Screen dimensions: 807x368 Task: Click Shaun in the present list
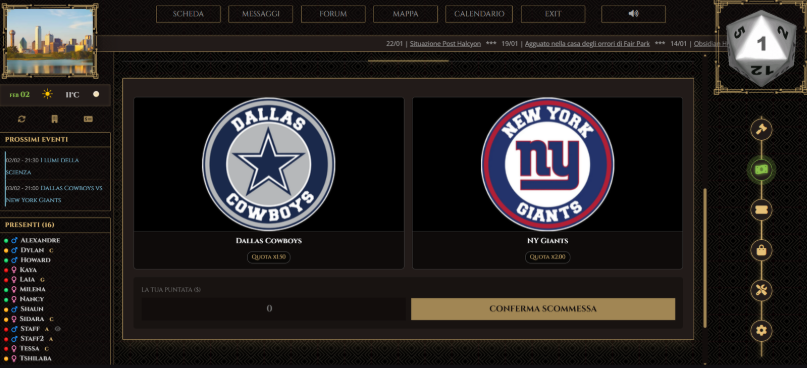click(x=31, y=309)
